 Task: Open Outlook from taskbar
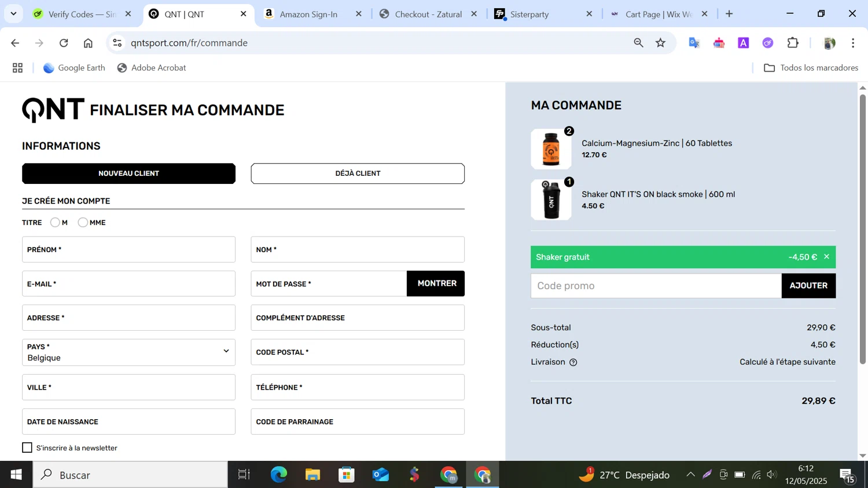tap(381, 475)
